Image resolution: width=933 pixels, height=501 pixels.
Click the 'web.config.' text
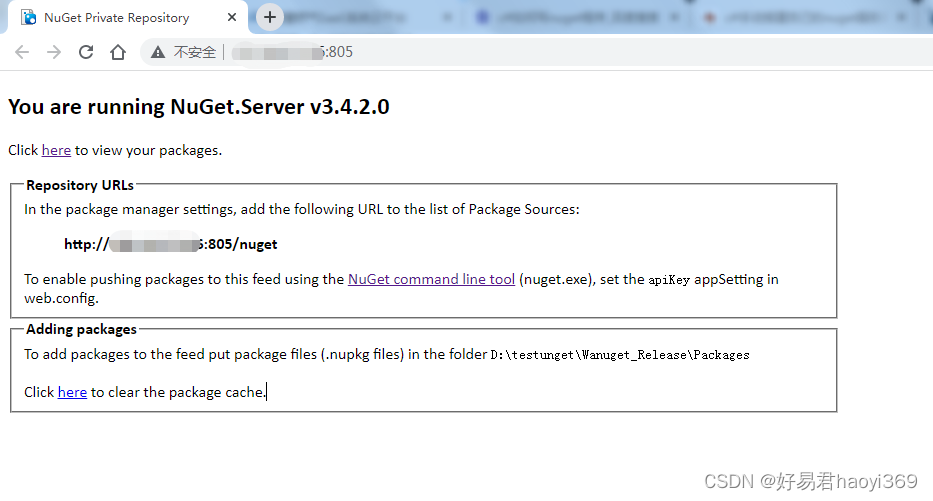61,298
